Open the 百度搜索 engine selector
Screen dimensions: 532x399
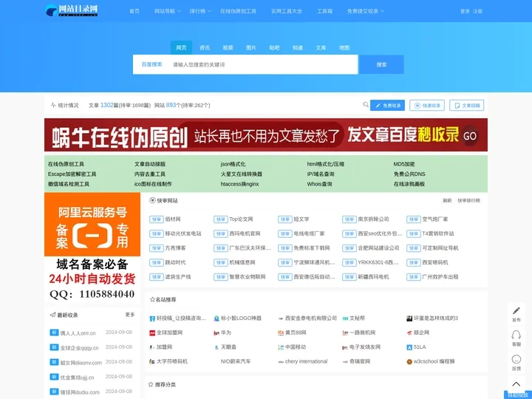151,64
